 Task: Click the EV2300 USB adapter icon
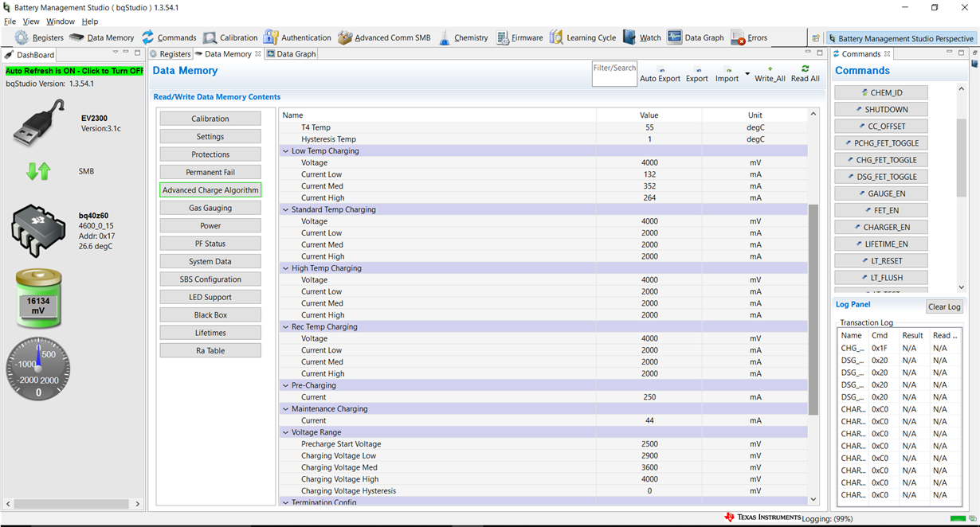coord(40,123)
